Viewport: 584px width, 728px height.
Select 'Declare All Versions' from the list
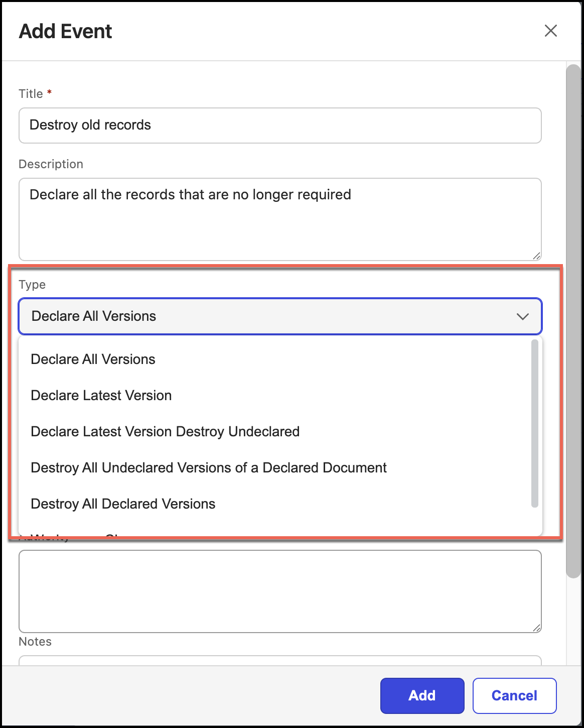click(x=93, y=359)
